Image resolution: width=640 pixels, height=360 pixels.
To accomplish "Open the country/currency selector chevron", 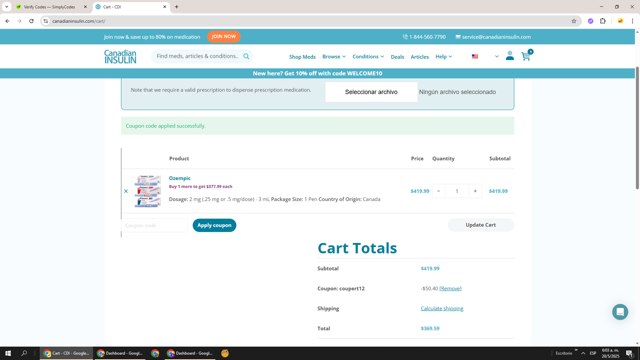I will tap(497, 56).
